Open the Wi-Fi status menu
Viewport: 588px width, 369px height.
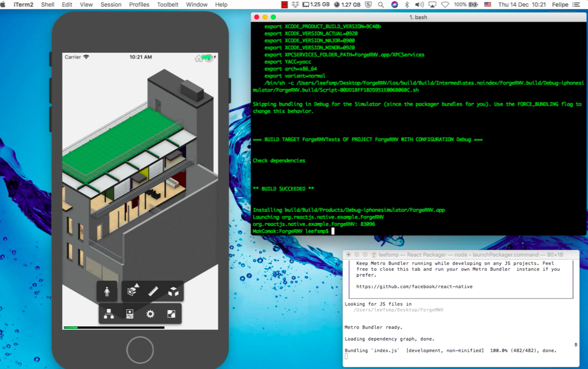point(445,5)
